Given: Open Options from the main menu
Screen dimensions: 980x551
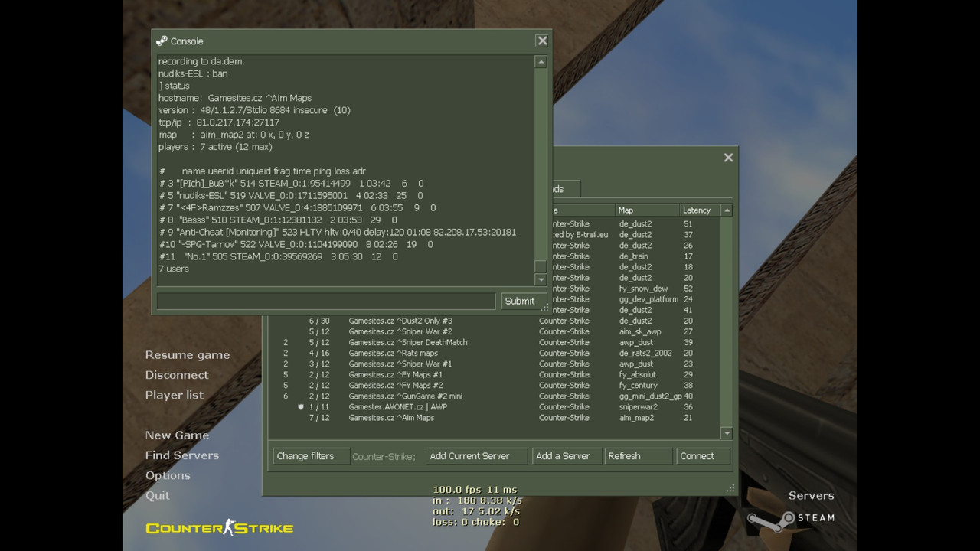Looking at the screenshot, I should tap(168, 475).
